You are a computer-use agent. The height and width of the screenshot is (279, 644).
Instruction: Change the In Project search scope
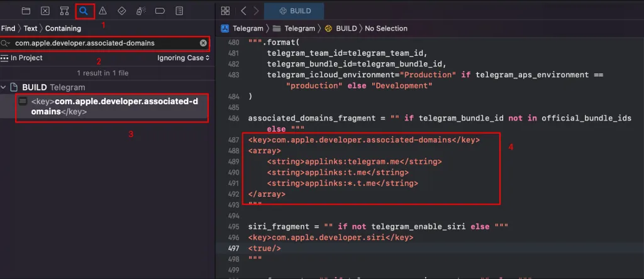tap(22, 58)
